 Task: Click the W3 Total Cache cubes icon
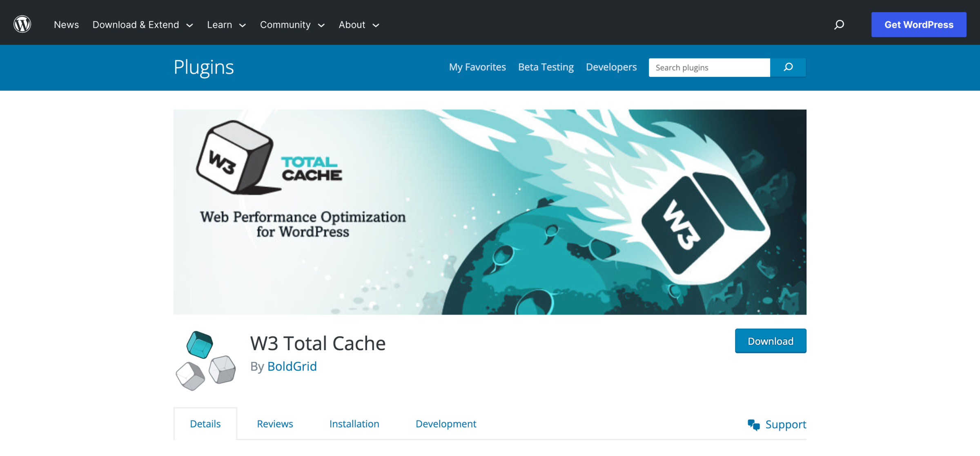205,361
